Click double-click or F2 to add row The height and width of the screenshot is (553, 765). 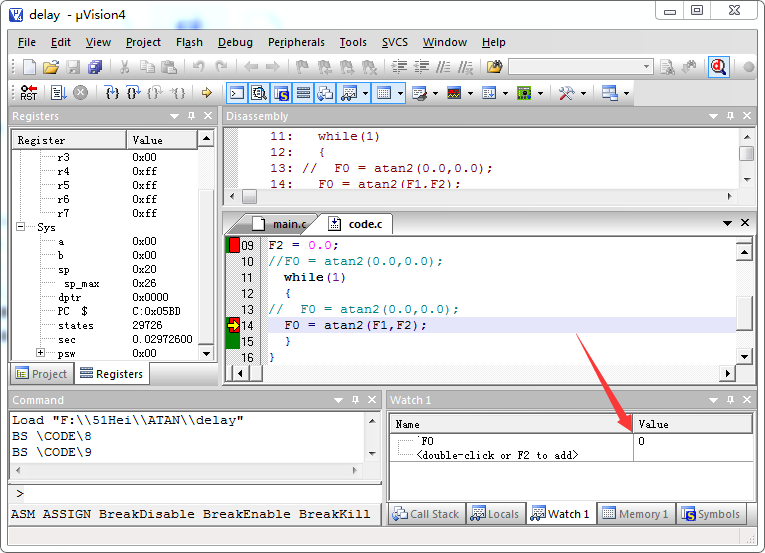498,455
